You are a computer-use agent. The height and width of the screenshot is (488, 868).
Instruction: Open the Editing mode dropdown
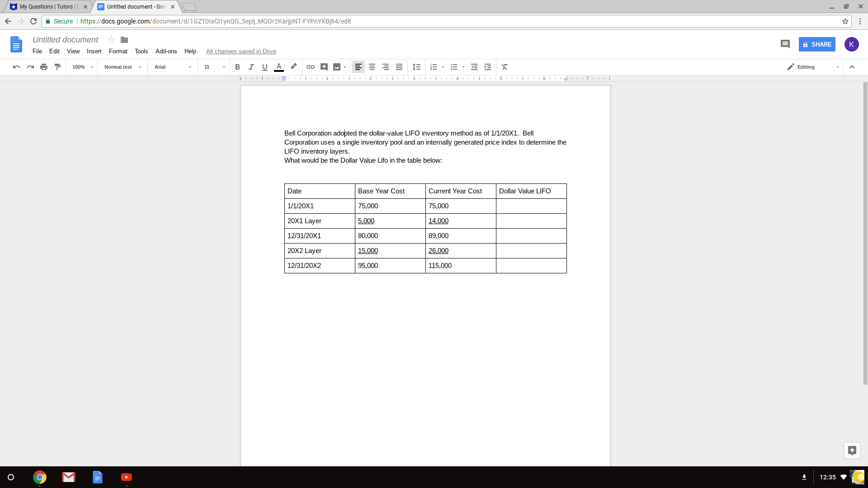tap(811, 67)
